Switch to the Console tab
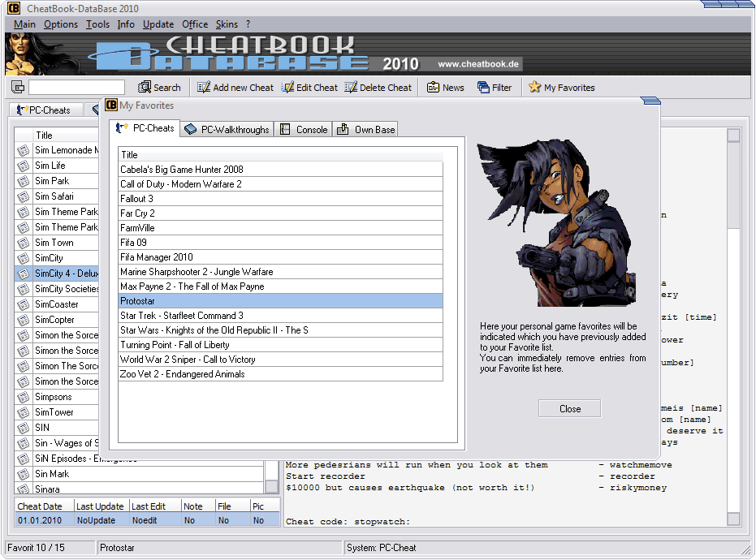The image size is (756, 560). pyautogui.click(x=303, y=129)
